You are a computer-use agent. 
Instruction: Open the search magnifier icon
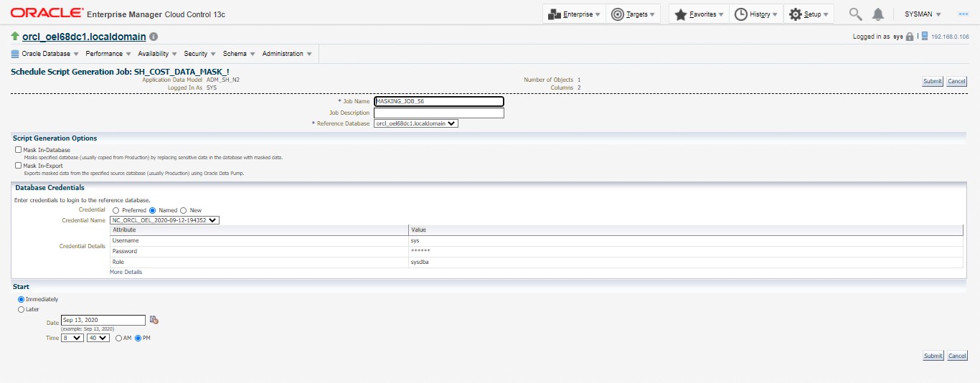tap(855, 14)
